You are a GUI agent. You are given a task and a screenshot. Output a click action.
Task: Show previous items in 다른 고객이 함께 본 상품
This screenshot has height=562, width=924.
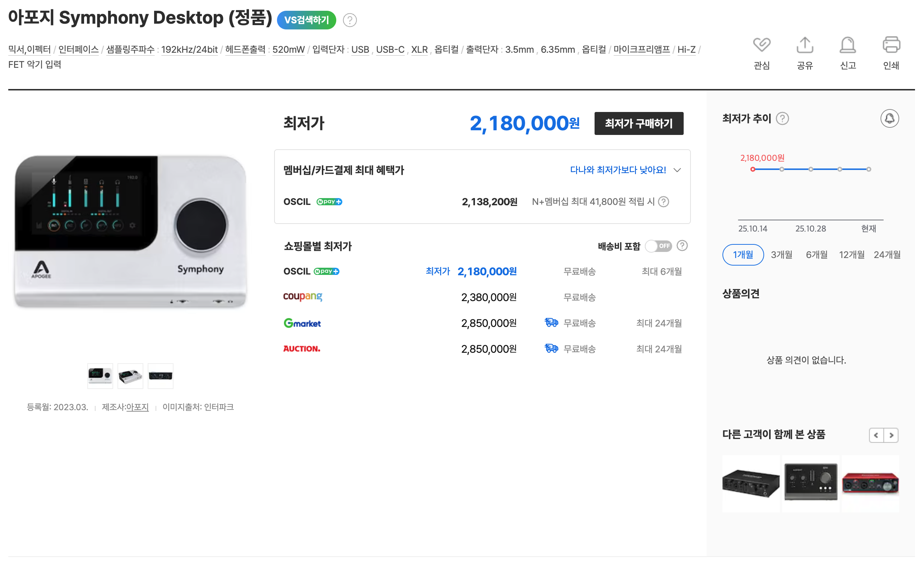coord(876,435)
